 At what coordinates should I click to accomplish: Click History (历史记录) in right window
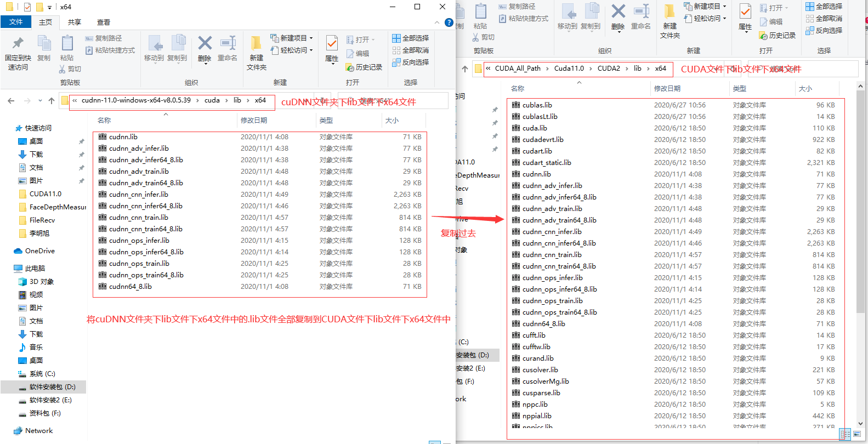point(778,36)
